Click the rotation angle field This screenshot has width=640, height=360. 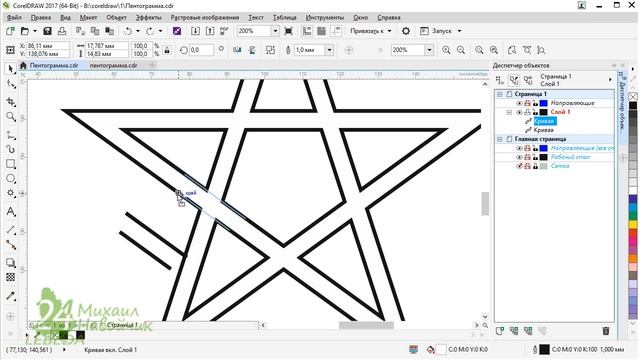[x=202, y=50]
